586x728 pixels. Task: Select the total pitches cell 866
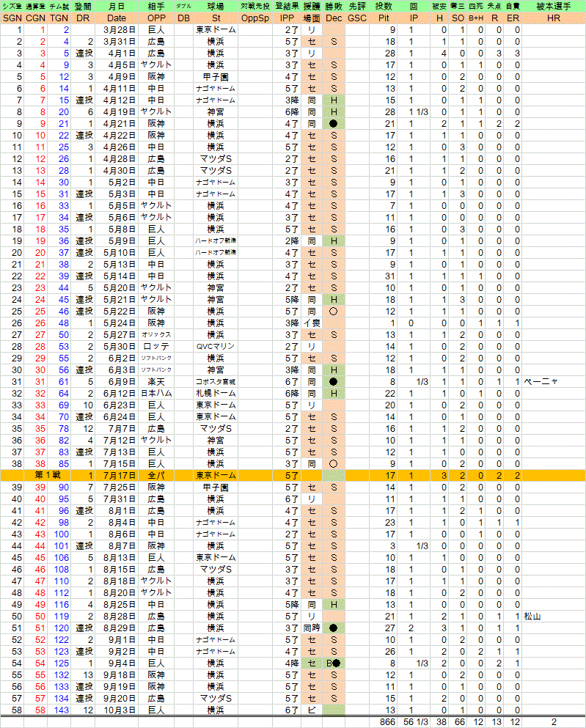[x=387, y=722]
